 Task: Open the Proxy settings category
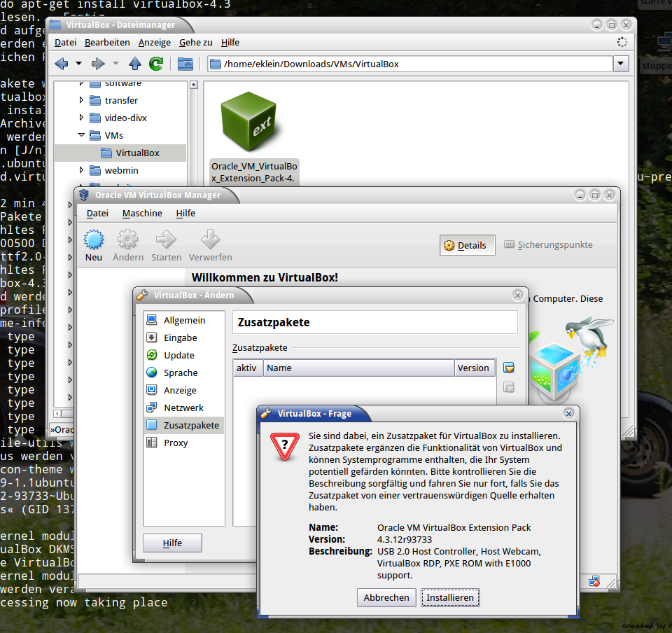(176, 443)
